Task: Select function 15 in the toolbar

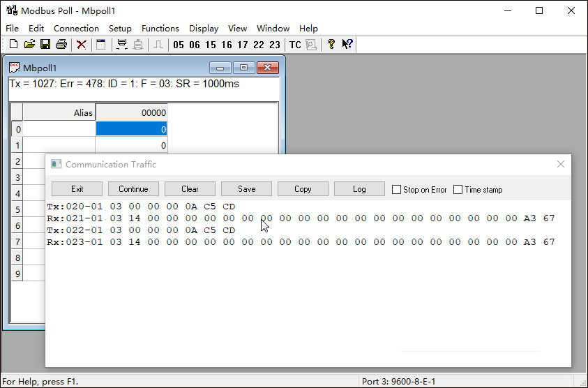Action: click(211, 45)
